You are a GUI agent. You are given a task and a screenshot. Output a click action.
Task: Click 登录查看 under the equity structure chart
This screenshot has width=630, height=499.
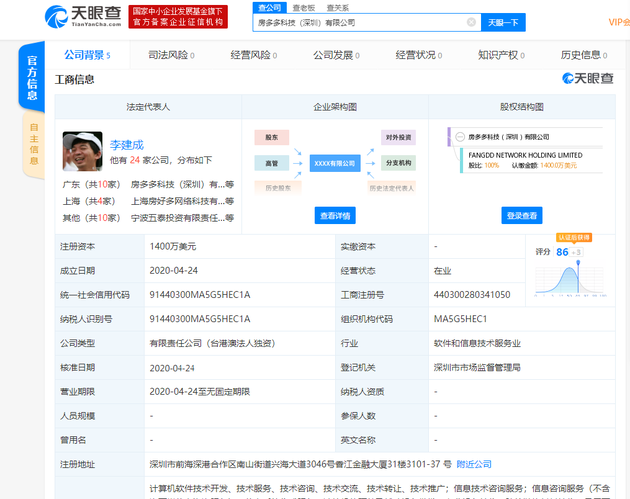point(521,215)
